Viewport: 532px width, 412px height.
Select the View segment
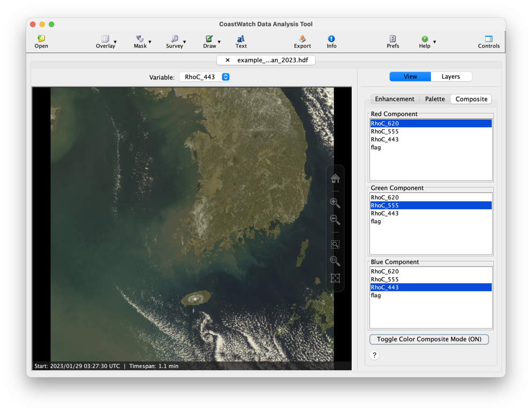[410, 77]
